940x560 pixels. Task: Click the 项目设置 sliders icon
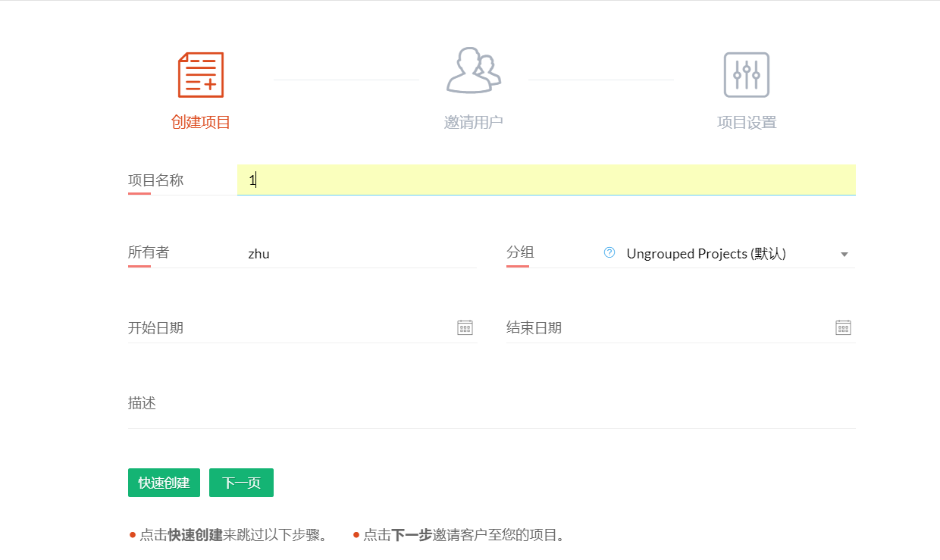[x=746, y=75]
